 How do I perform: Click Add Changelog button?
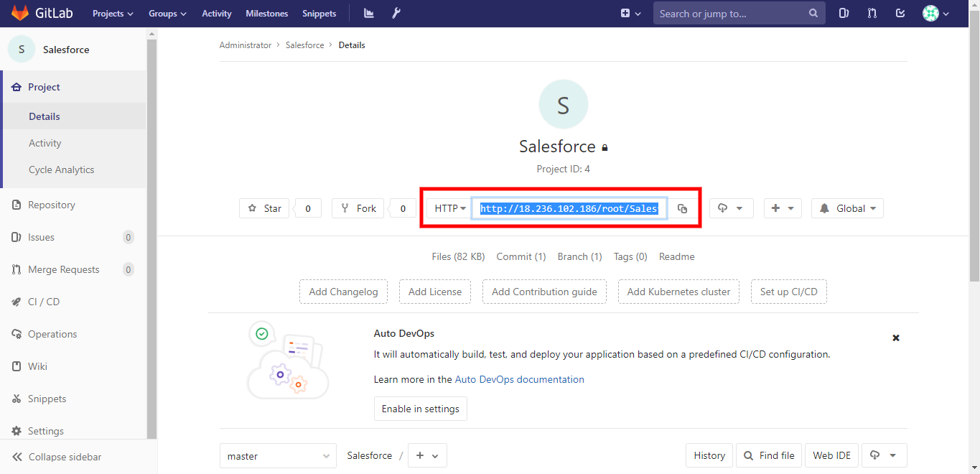tap(343, 292)
